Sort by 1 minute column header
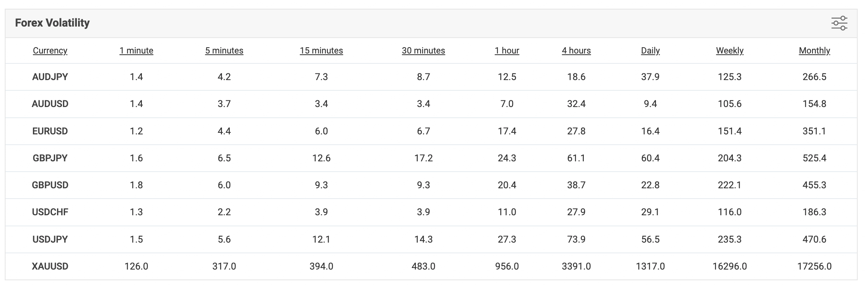868x287 pixels. [136, 51]
